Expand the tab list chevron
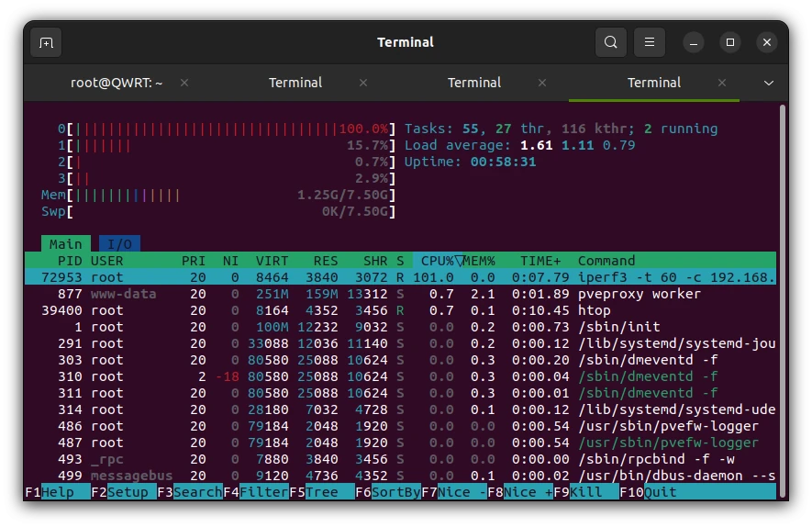This screenshot has width=812, height=527. 769,83
